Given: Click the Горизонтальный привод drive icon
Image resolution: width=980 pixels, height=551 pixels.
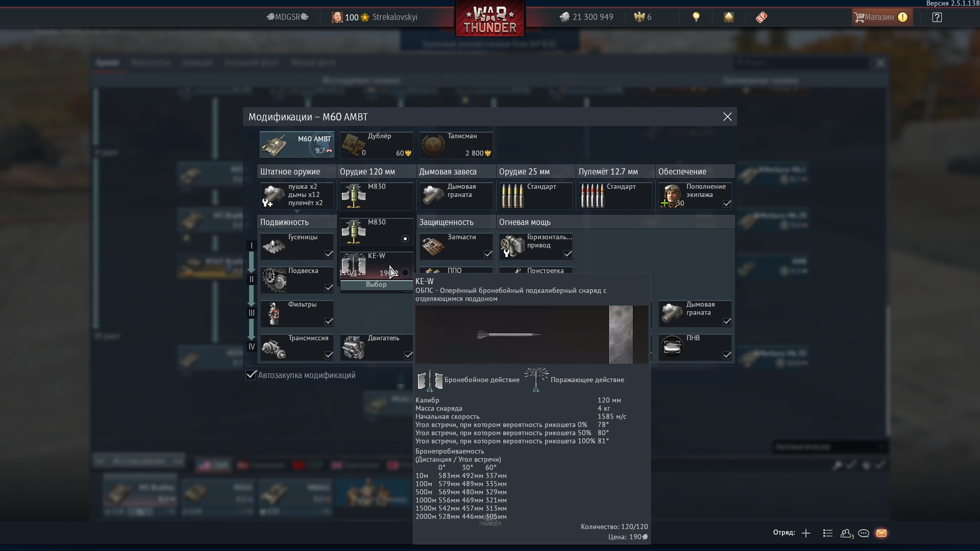Looking at the screenshot, I should (x=512, y=246).
